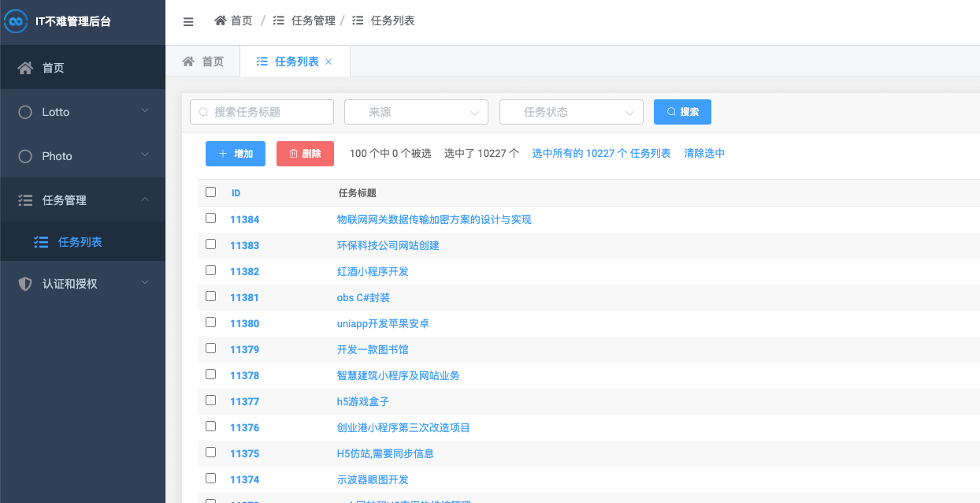
Task: Click 任务管理 in the breadcrumb
Action: [314, 20]
